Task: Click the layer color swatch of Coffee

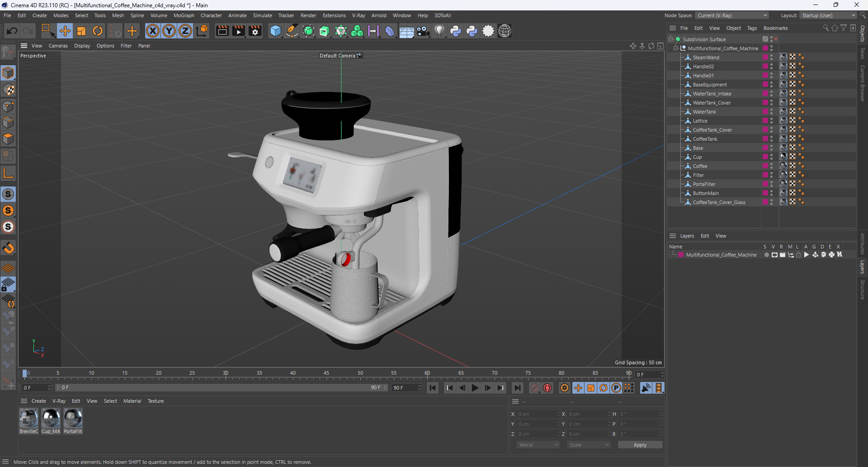Action: [765, 166]
